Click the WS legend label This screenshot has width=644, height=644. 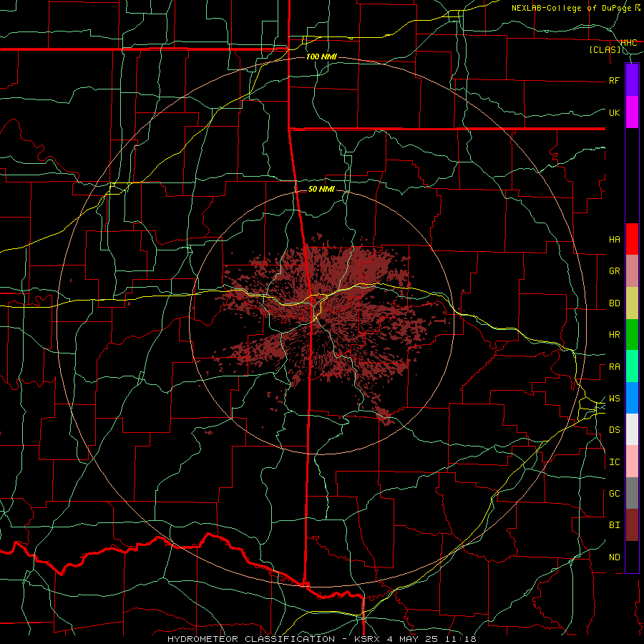coord(614,399)
